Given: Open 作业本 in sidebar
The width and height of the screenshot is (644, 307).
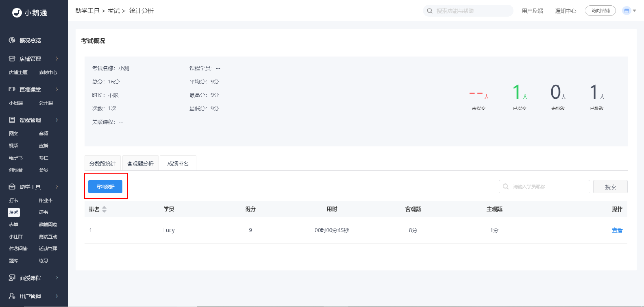Looking at the screenshot, I should (46, 200).
